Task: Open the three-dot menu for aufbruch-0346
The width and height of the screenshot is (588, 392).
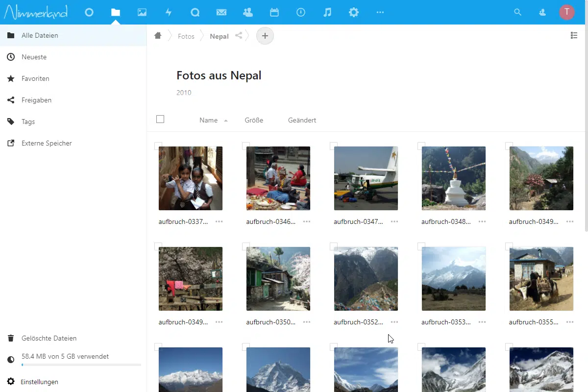Action: [x=307, y=221]
